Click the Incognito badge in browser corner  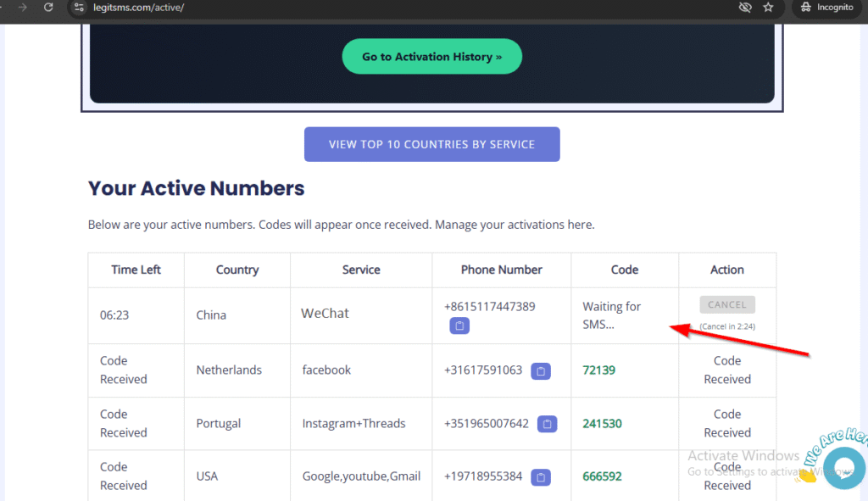[x=826, y=8]
